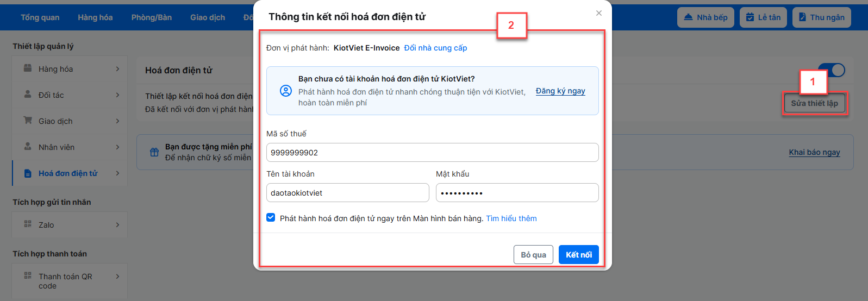Image resolution: width=868 pixels, height=301 pixels.
Task: Click the Nhà bếp kitchen icon
Action: (689, 17)
